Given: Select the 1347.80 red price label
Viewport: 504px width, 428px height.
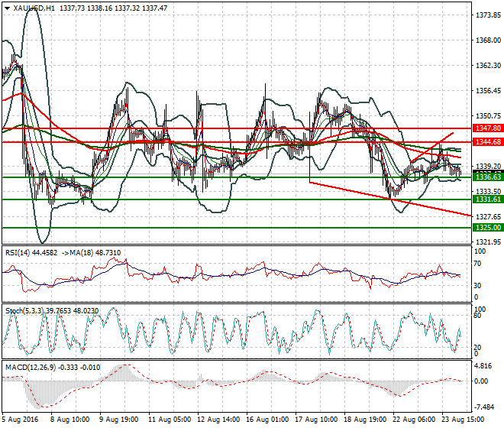Looking at the screenshot, I should (x=486, y=128).
